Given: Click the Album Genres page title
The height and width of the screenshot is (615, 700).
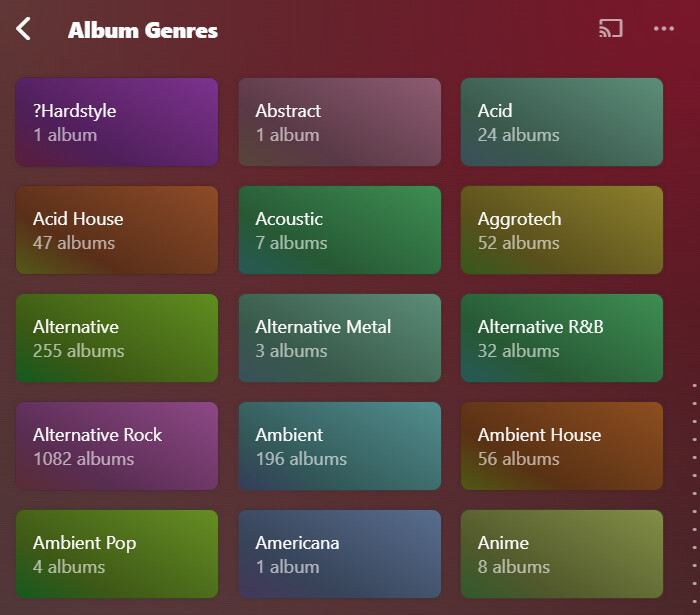Looking at the screenshot, I should point(143,30).
